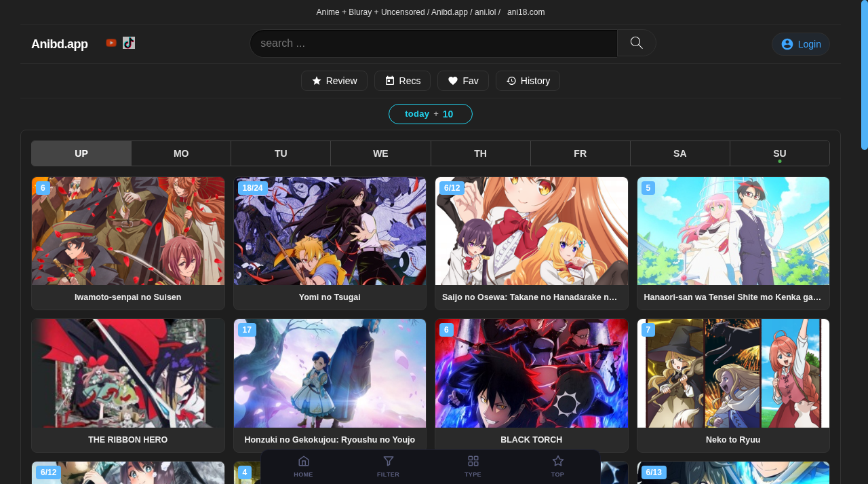Open Honzuki no Gekokujou poster
This screenshot has width=868, height=484.
[x=330, y=373]
